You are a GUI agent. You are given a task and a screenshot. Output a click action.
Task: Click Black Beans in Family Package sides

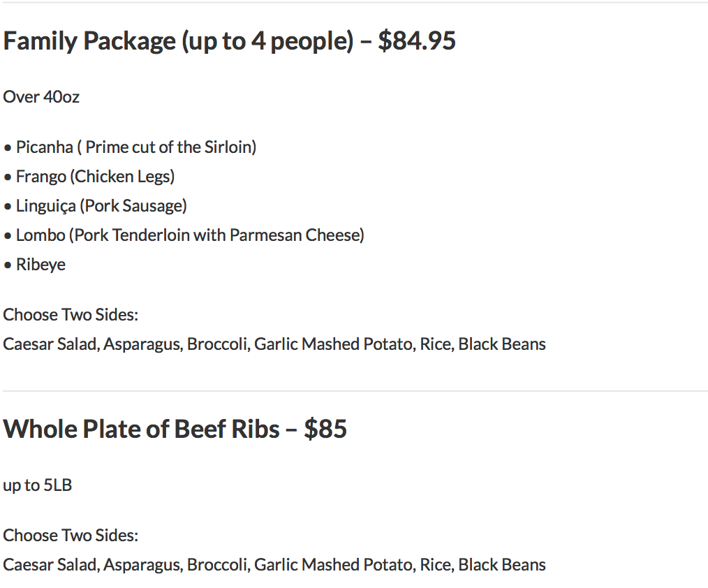point(502,344)
